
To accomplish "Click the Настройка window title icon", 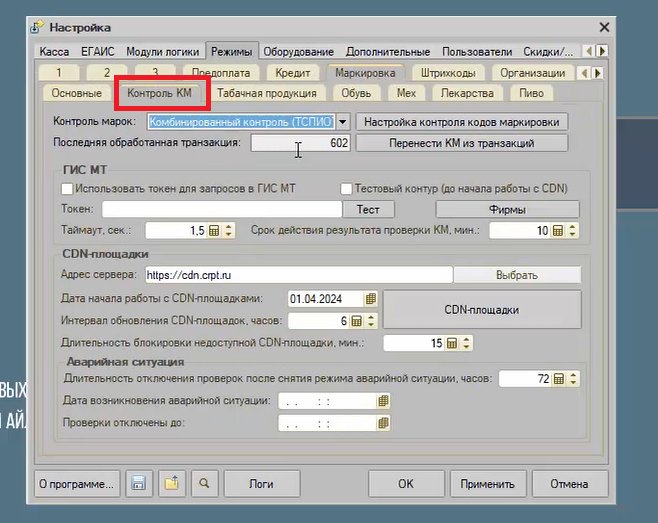I will click(x=37, y=27).
